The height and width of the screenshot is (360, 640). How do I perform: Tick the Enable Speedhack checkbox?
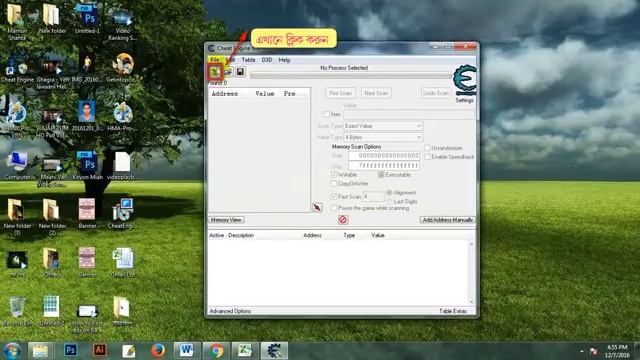tap(427, 157)
